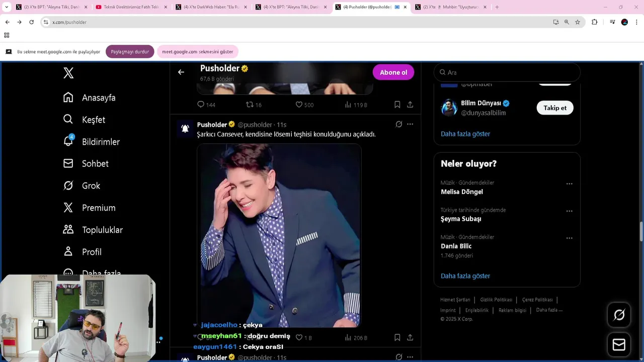The image size is (644, 362).
Task: Switch to DarkWeb Haber tab
Action: click(211, 7)
